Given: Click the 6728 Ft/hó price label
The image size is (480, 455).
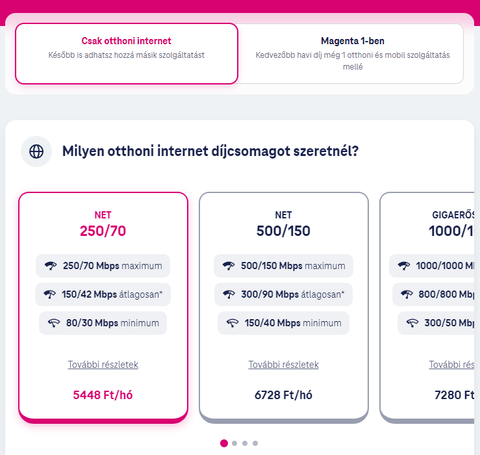Looking at the screenshot, I should (283, 395).
